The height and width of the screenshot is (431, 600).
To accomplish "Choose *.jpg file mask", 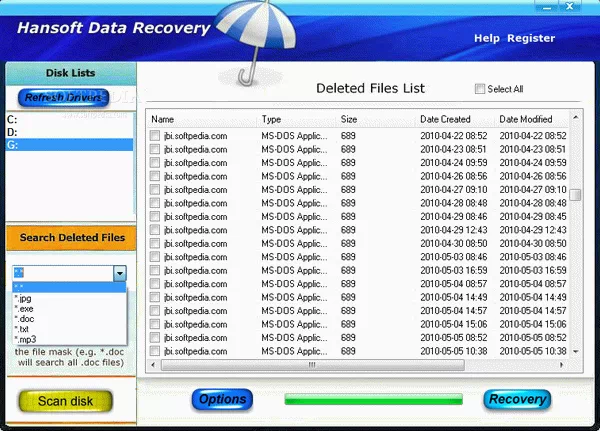I will (x=69, y=298).
